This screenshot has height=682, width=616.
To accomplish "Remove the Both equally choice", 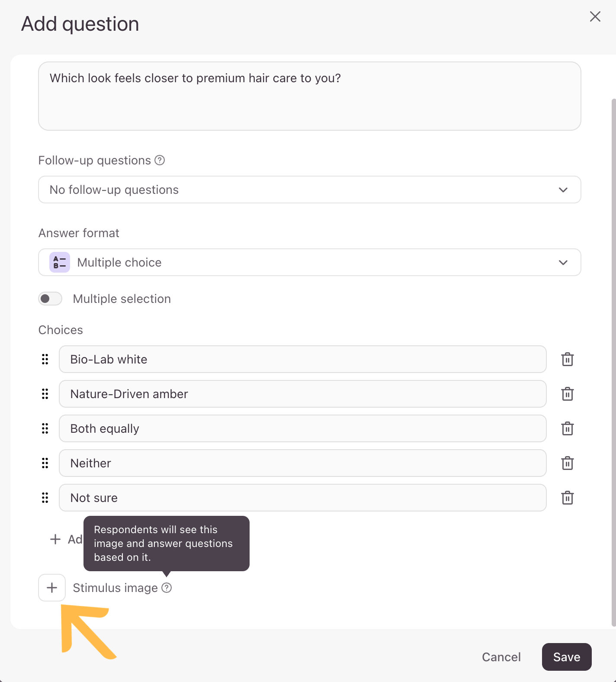I will (x=567, y=428).
